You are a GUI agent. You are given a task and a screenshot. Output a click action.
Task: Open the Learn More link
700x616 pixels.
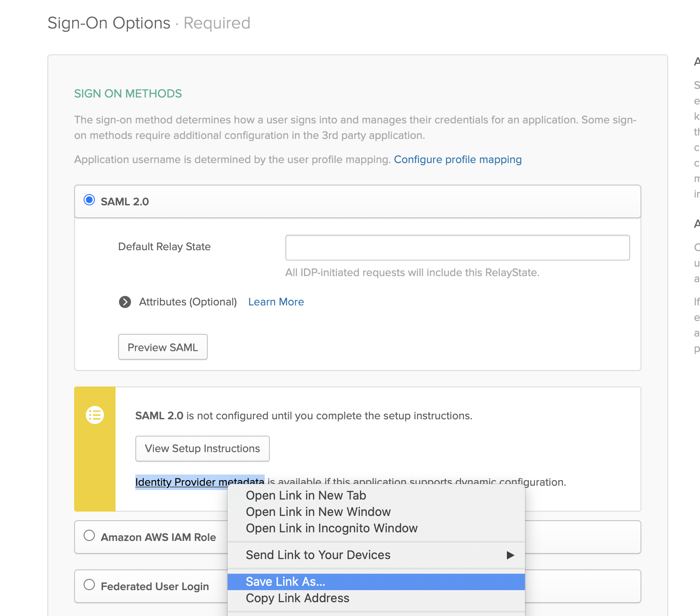276,302
